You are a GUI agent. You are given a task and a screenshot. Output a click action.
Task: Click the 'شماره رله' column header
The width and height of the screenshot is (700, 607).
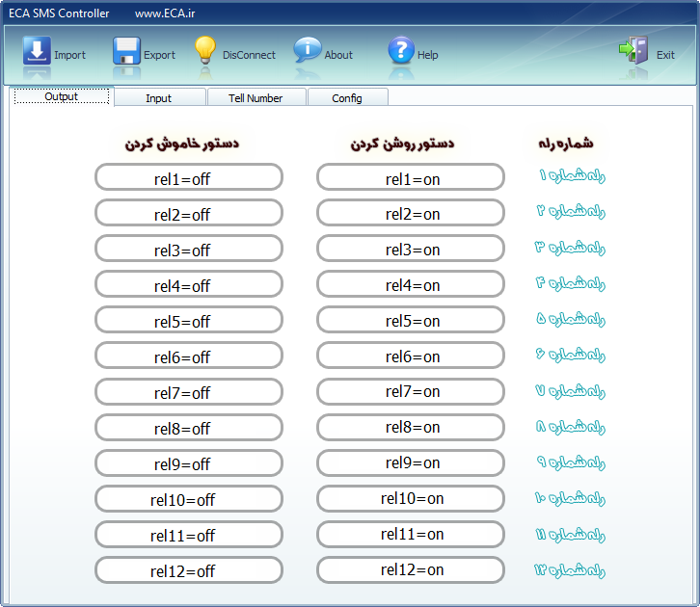566,144
